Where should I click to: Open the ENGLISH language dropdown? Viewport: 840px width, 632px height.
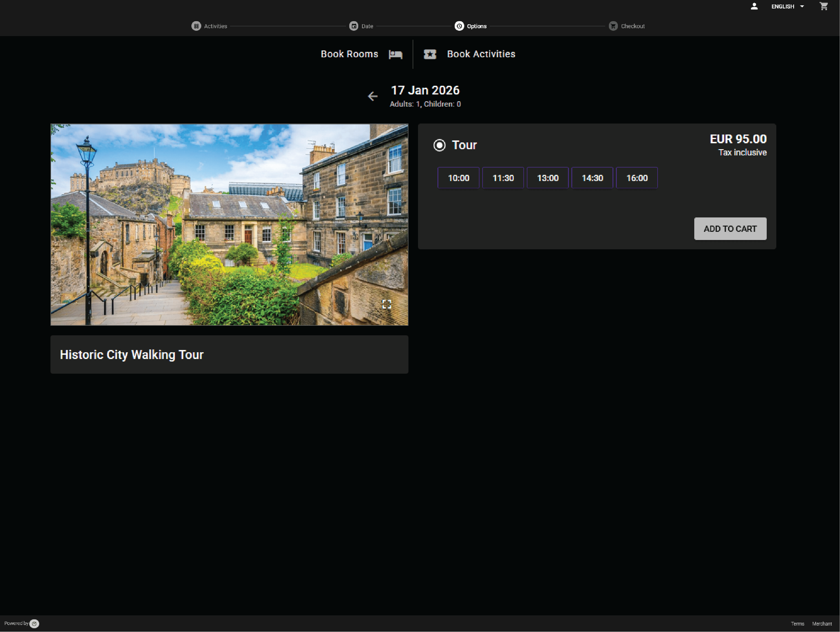click(788, 6)
